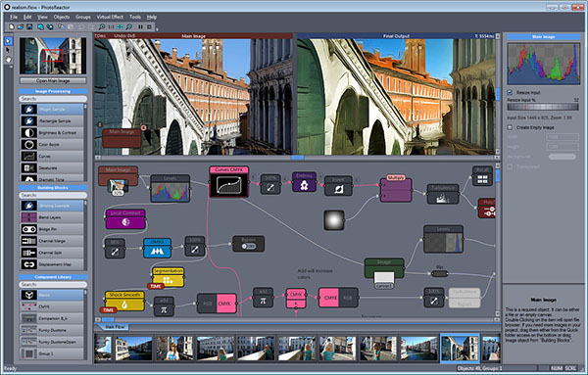Click the 1:1 zoom toolbar icon

pyautogui.click(x=111, y=27)
